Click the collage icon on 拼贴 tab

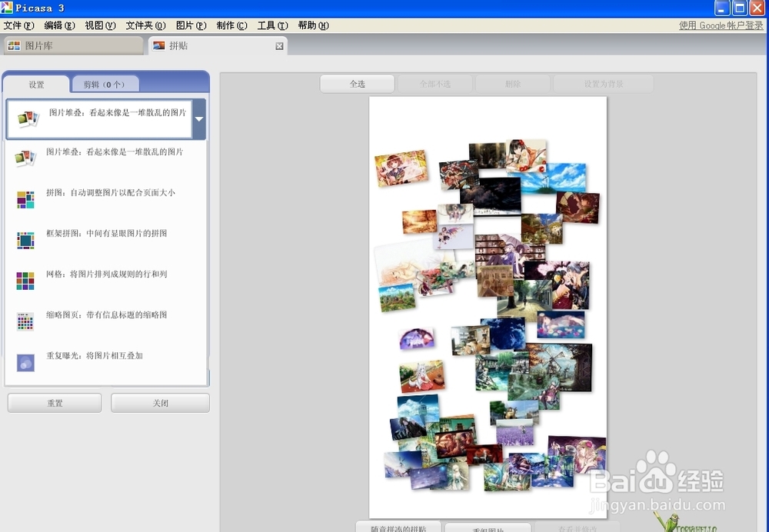point(158,45)
